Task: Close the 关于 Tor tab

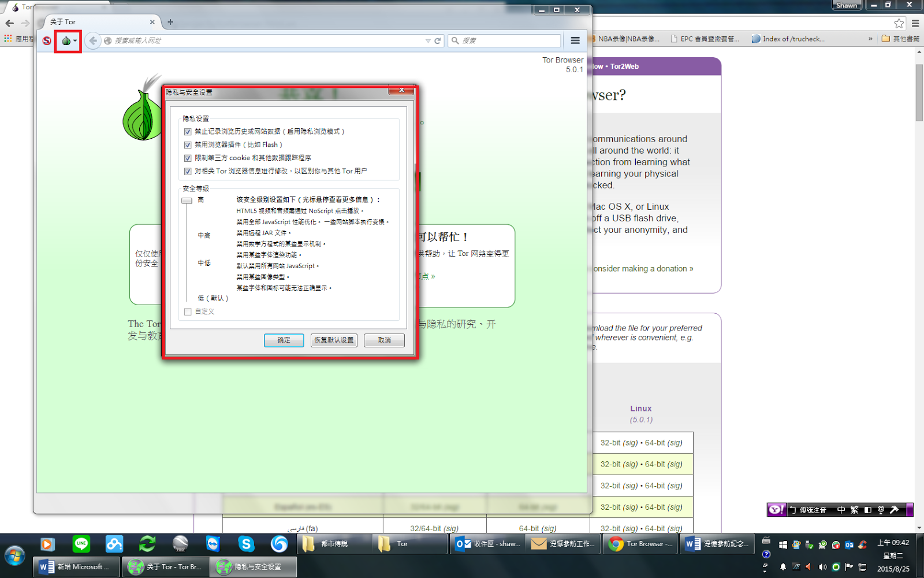Action: (152, 22)
